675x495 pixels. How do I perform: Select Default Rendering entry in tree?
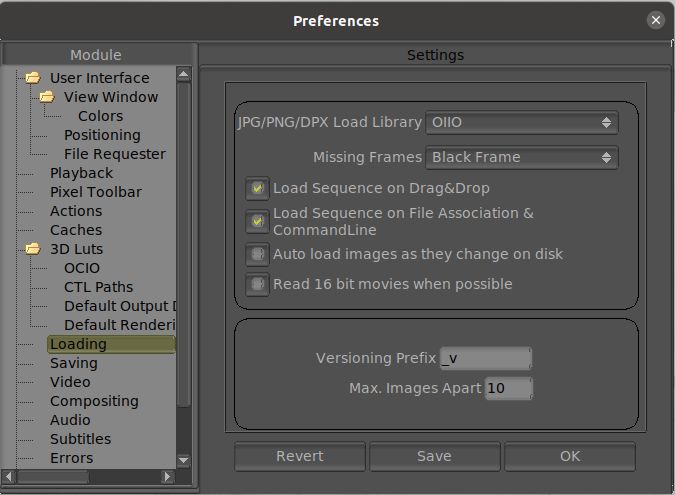tap(120, 325)
